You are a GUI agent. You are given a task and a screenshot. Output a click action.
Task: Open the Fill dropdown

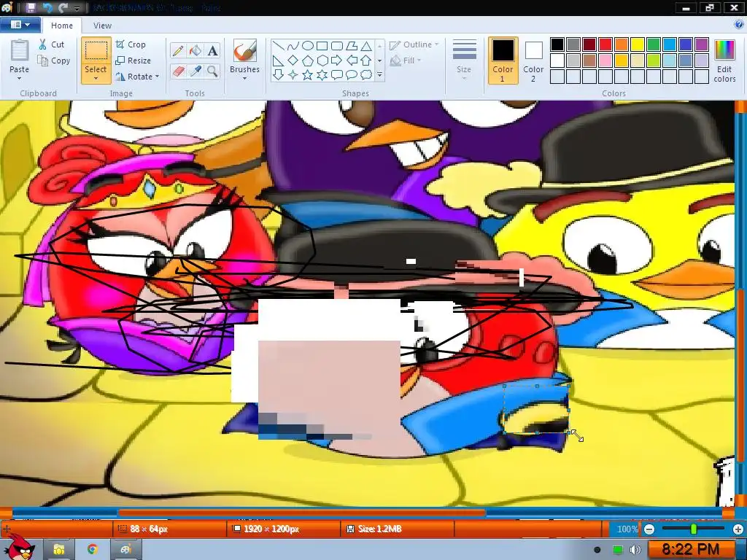point(406,61)
